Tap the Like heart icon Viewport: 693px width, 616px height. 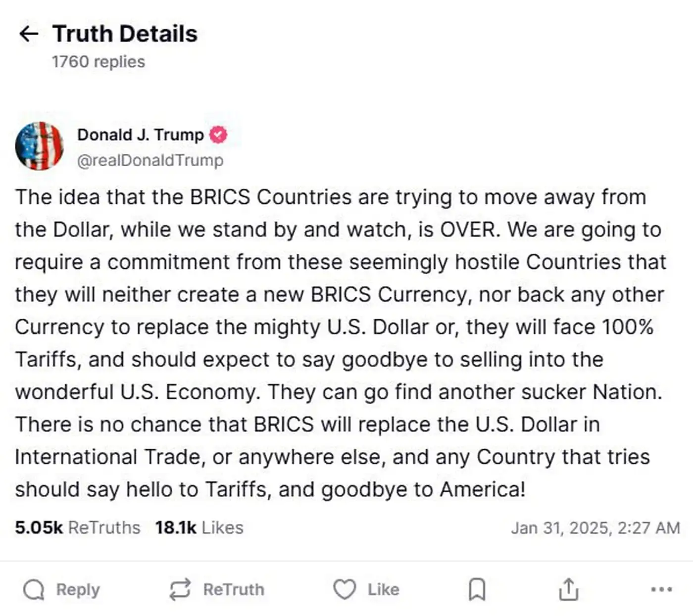pyautogui.click(x=345, y=589)
